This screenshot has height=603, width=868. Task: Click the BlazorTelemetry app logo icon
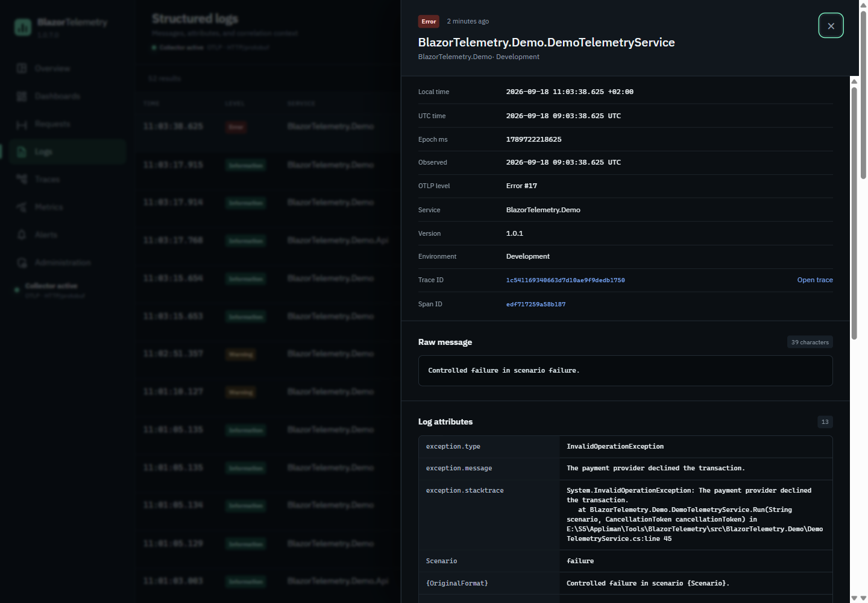pyautogui.click(x=23, y=27)
